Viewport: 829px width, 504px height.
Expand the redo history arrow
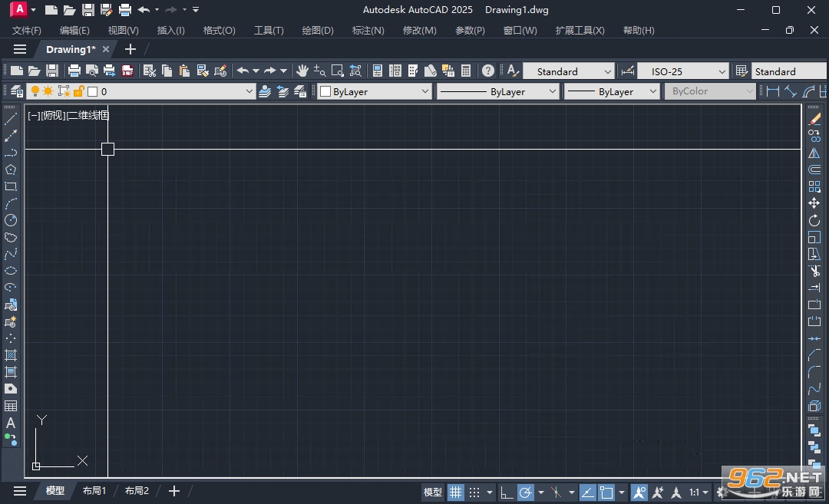click(x=283, y=71)
